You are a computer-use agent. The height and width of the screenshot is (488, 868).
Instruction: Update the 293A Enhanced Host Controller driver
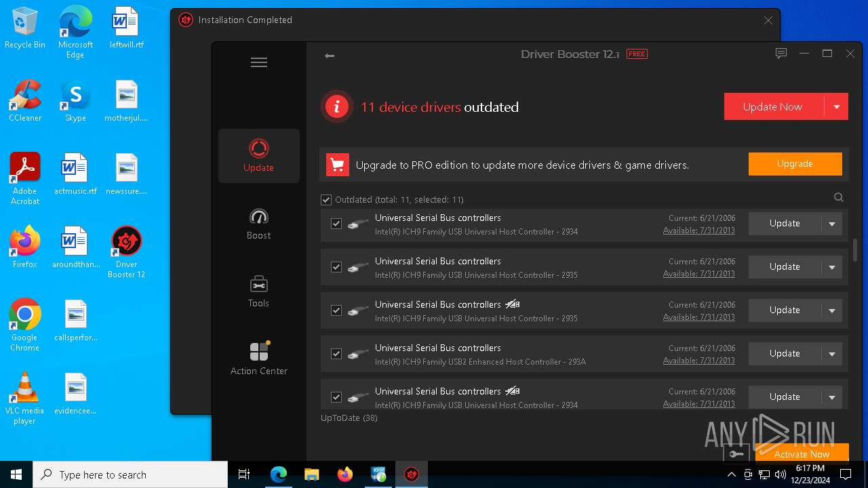(x=785, y=354)
